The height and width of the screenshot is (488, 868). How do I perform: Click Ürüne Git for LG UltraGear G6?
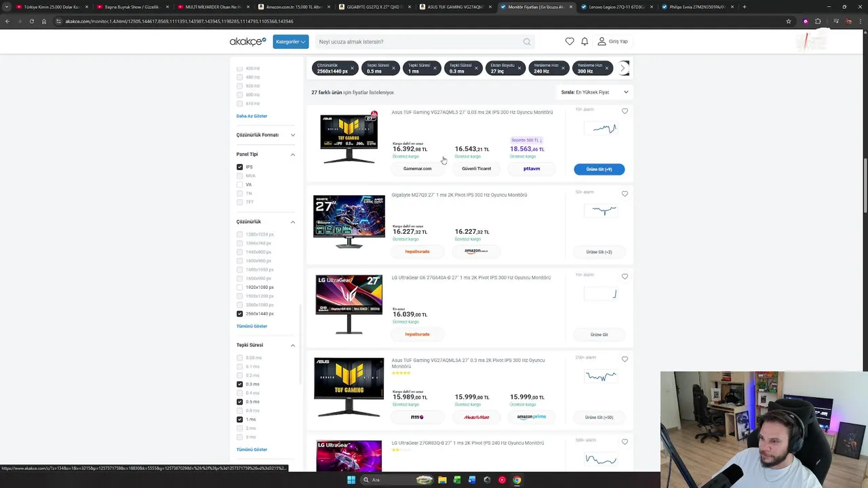click(599, 335)
